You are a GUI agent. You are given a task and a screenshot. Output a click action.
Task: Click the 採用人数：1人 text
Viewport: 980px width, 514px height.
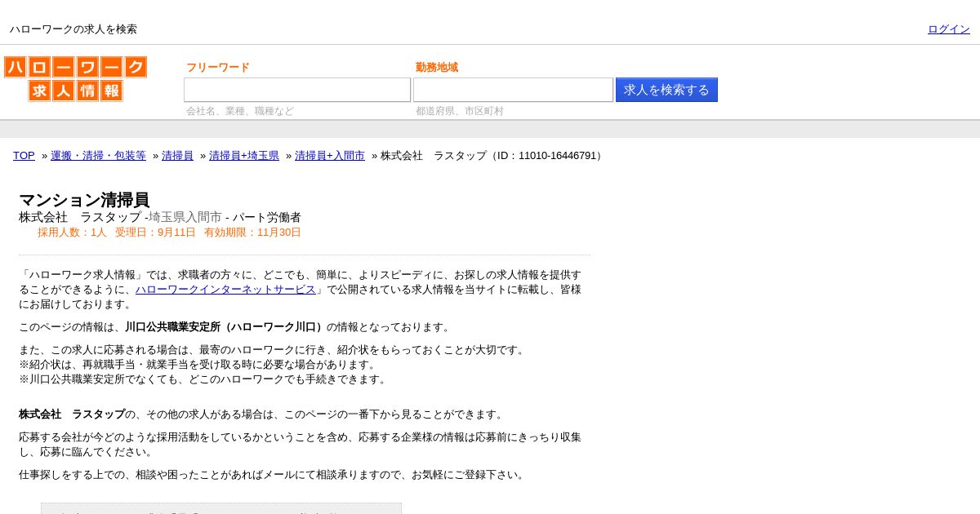click(x=72, y=233)
